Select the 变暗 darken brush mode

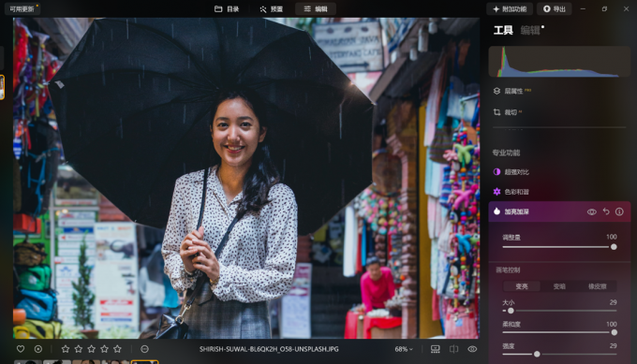tap(559, 286)
